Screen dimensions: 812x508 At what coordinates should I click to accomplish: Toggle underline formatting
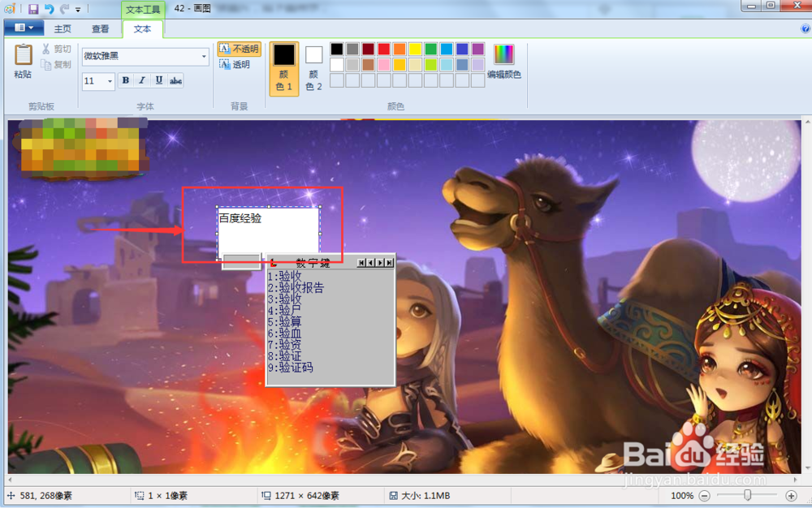pos(159,80)
